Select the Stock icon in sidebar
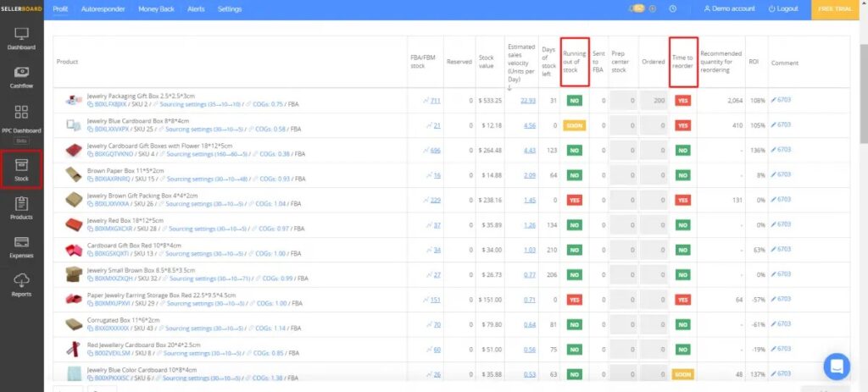 click(x=22, y=168)
